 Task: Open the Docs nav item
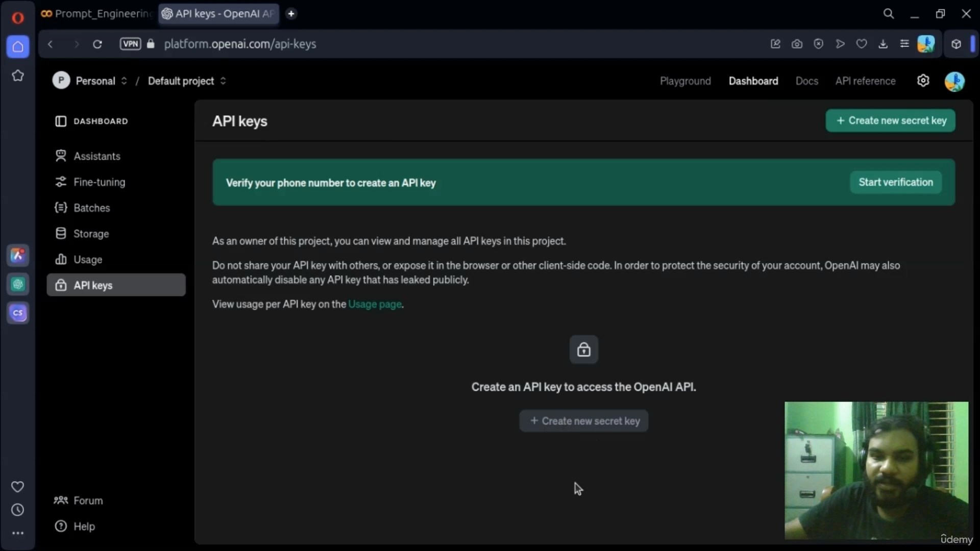[806, 81]
